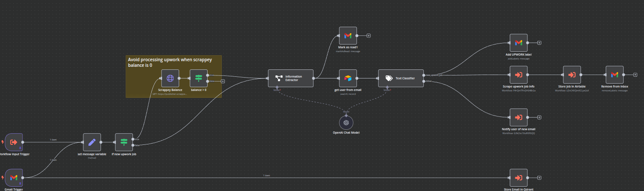Click the 'manual' subtitle under set message variable
Image resolution: width=644 pixels, height=191 pixels.
(x=92, y=157)
